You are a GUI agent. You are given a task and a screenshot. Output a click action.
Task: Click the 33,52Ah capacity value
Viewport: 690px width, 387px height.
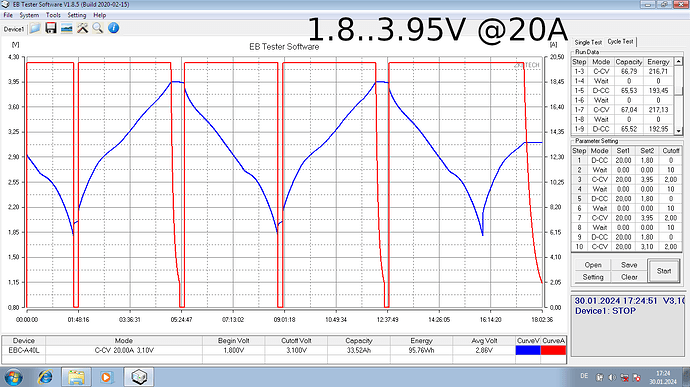359,350
